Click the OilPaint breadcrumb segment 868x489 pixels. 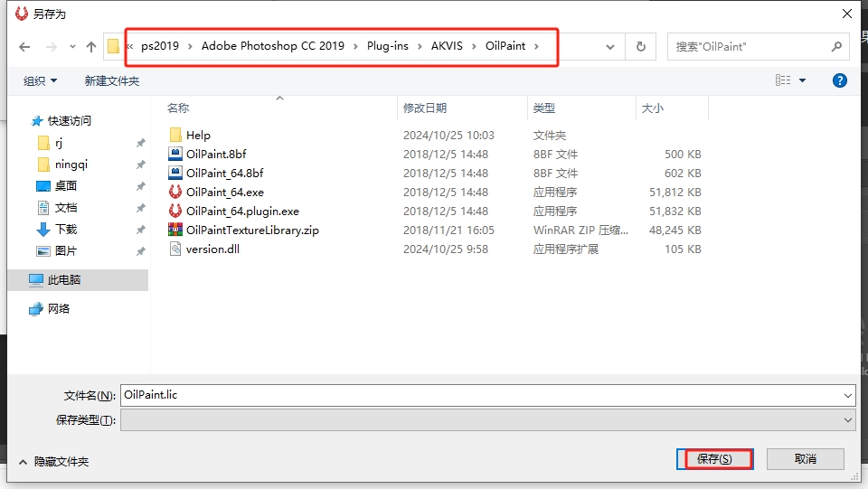(x=505, y=46)
